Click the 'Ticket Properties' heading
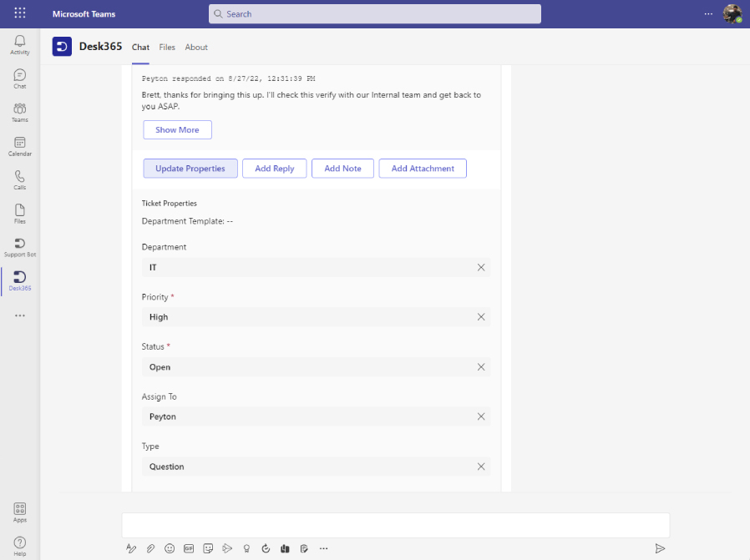 [x=170, y=203]
